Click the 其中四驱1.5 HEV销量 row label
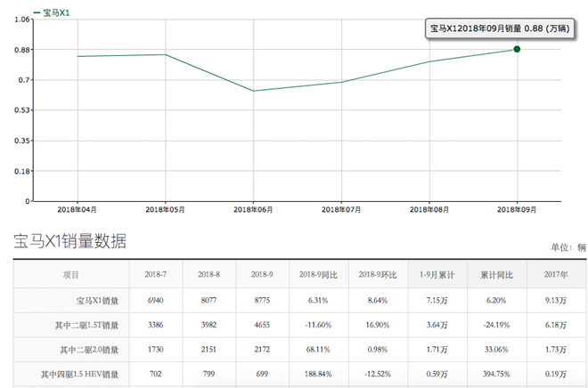This screenshot has width=588, height=388. [x=79, y=374]
